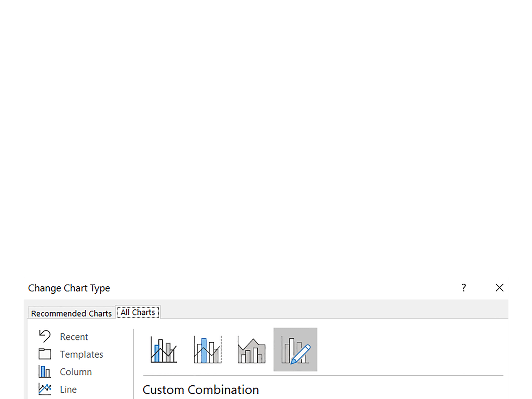Open the Templates category label

pyautogui.click(x=81, y=354)
